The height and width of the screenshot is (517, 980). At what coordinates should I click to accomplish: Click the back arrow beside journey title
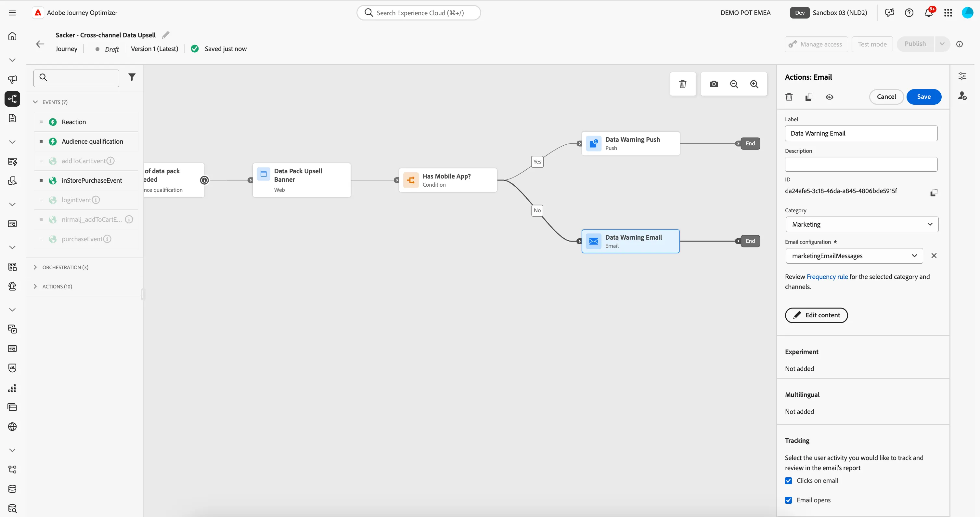click(x=40, y=44)
